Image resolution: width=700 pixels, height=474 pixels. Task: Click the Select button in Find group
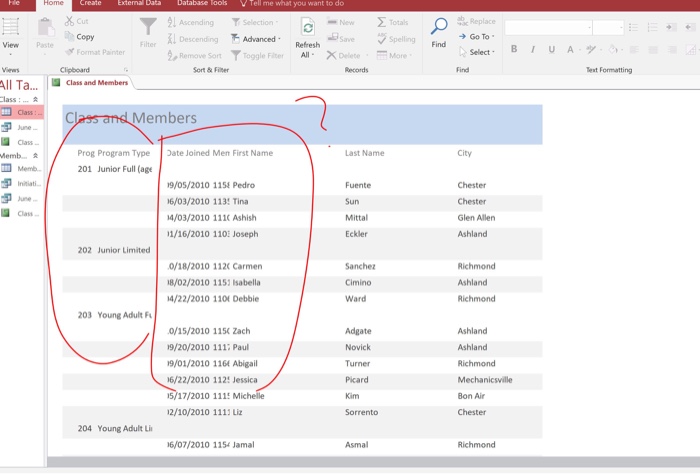tap(480, 52)
